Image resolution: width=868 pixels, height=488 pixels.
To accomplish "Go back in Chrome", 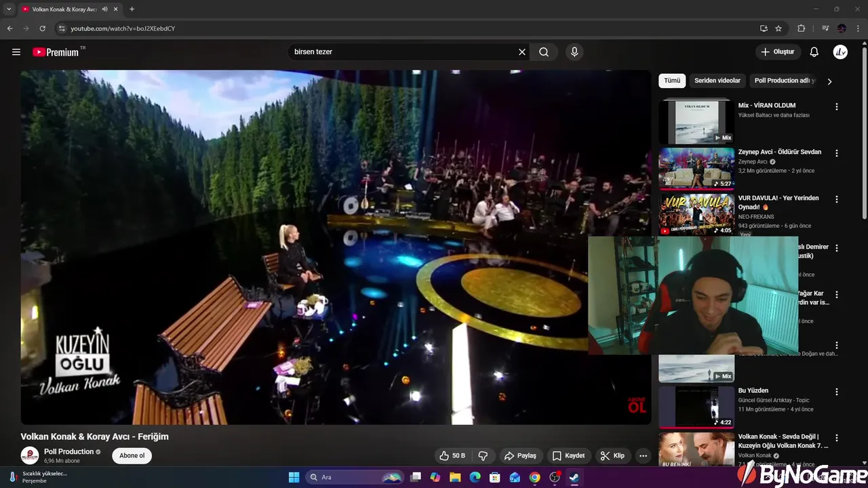I will point(9,28).
